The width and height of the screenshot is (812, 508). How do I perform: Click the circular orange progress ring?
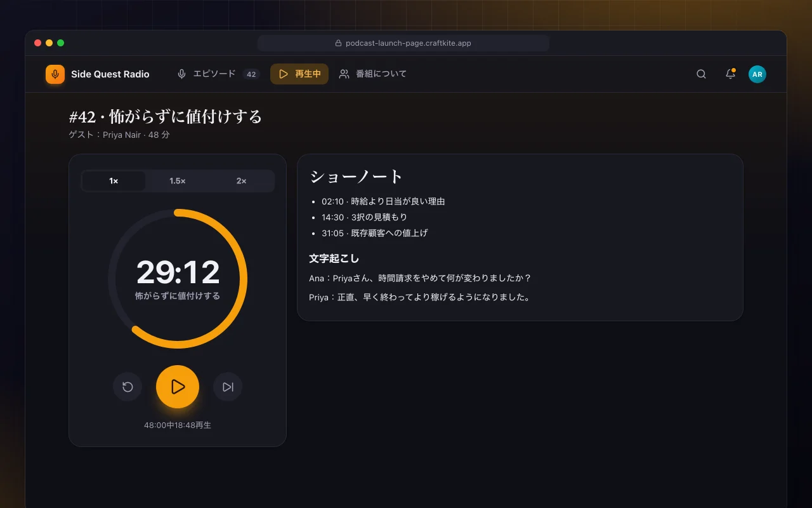178,279
